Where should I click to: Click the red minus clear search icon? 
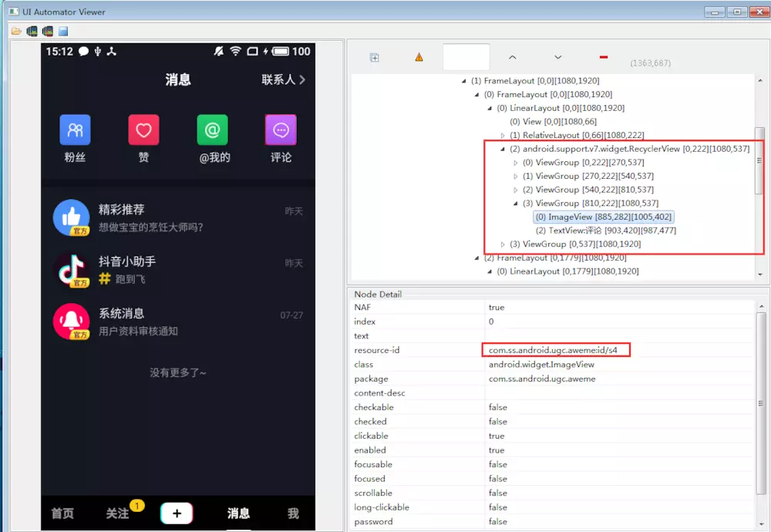click(604, 58)
